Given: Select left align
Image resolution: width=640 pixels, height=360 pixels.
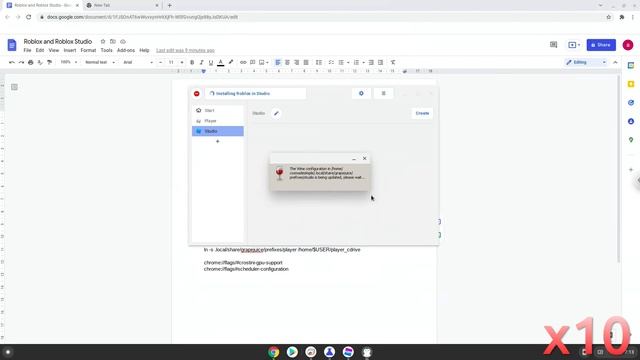Looking at the screenshot, I should tap(278, 62).
